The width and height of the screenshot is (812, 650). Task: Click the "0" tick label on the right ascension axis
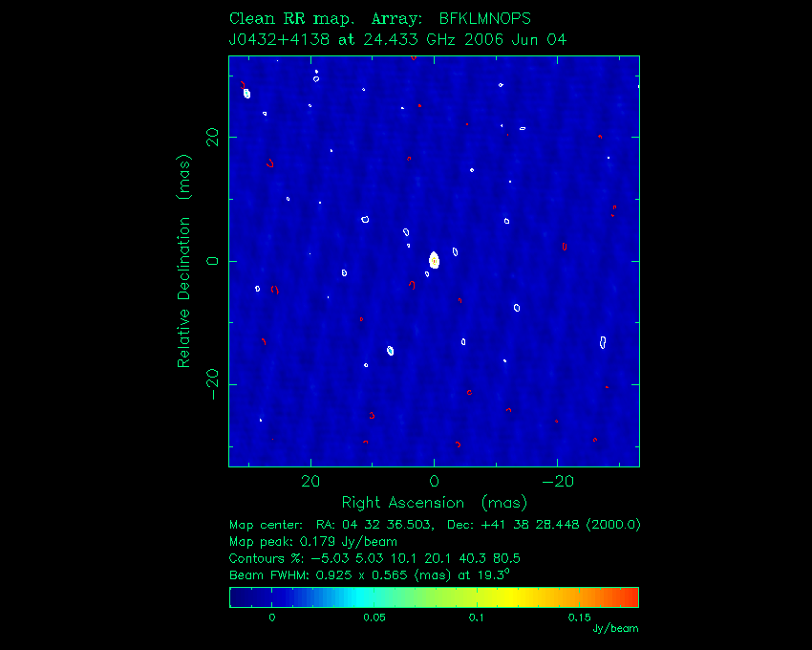coord(435,482)
